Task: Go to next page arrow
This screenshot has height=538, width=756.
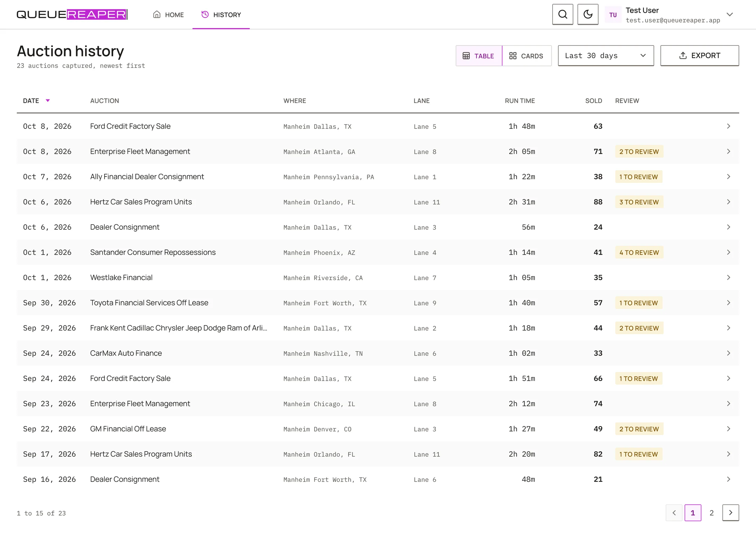Action: click(x=731, y=513)
